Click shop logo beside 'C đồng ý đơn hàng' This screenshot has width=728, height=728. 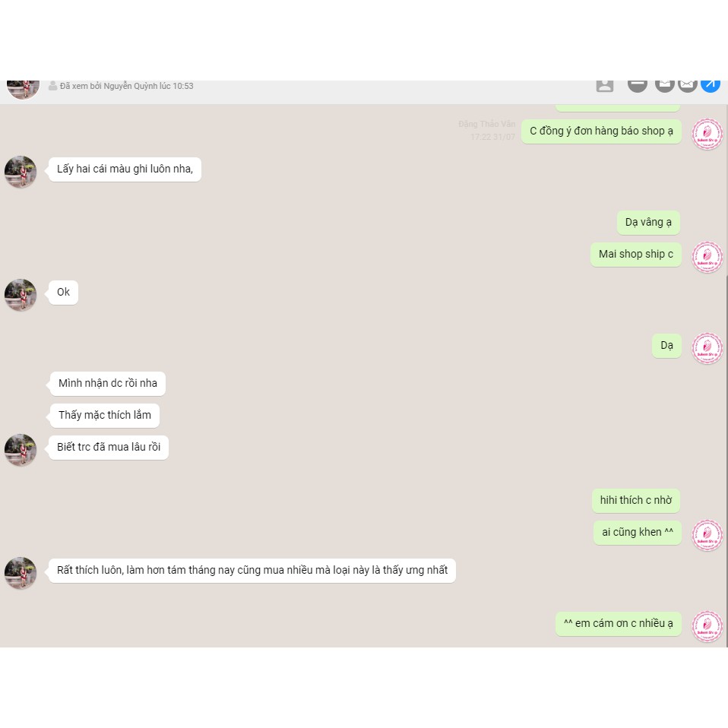[x=707, y=135]
